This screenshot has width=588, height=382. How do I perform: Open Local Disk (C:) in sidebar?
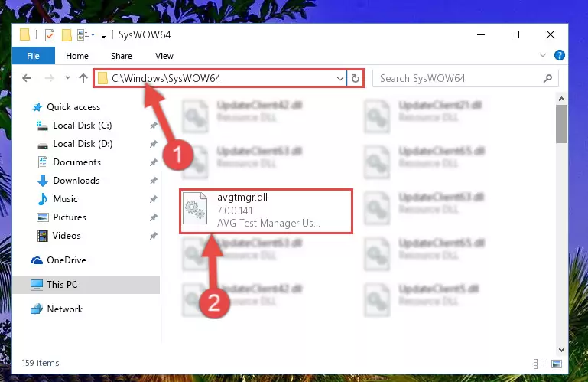click(x=75, y=126)
